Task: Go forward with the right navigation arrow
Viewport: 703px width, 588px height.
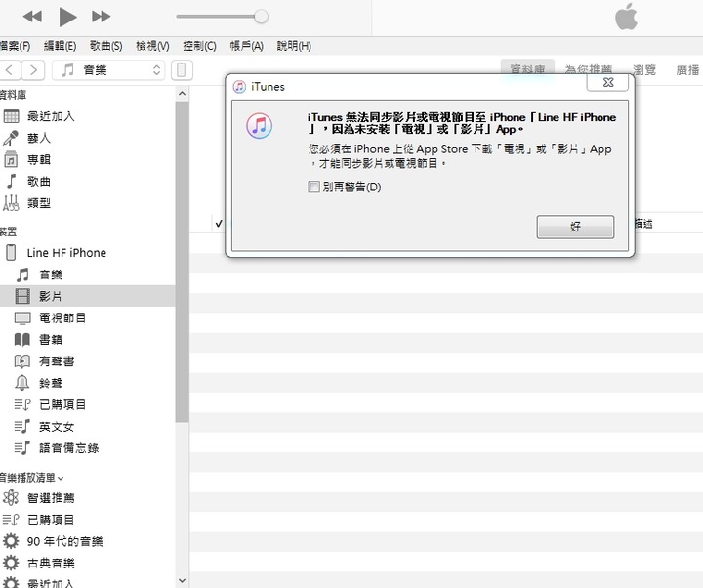Action: [33, 70]
